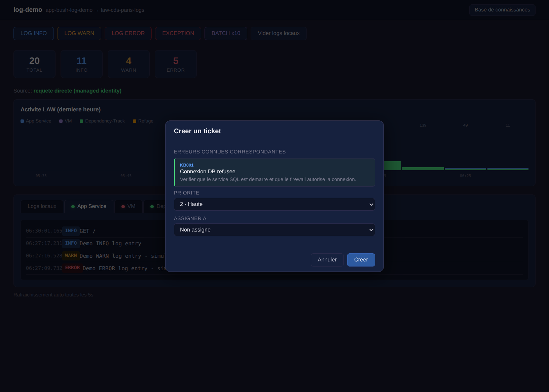549x392 pixels.
Task: Click the Creer button in ticket dialog
Action: click(361, 260)
